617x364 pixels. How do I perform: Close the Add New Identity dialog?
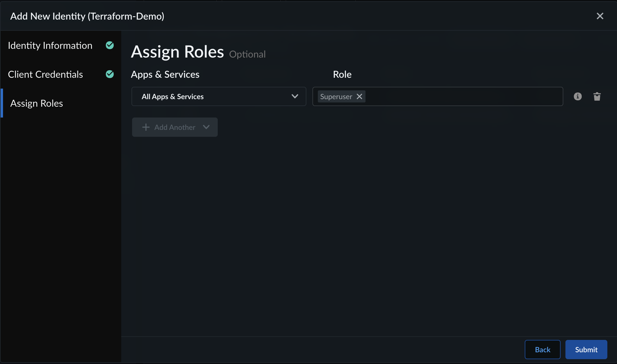(600, 16)
